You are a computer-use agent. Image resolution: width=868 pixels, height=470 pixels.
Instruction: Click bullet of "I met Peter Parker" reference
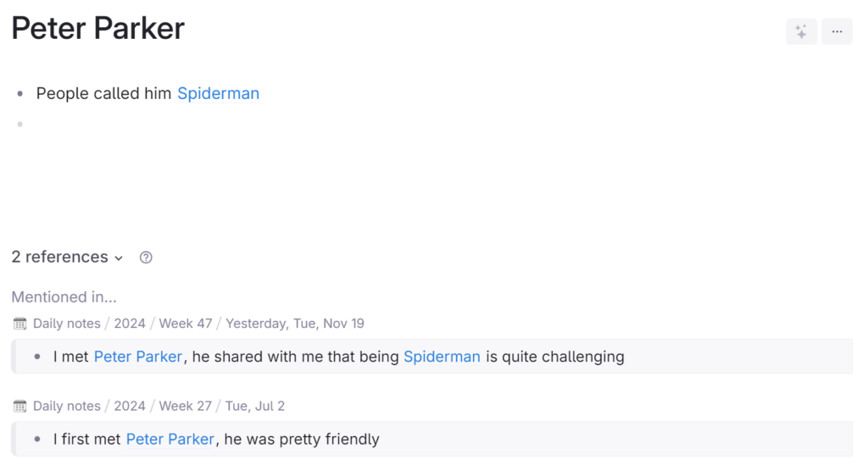pos(37,357)
